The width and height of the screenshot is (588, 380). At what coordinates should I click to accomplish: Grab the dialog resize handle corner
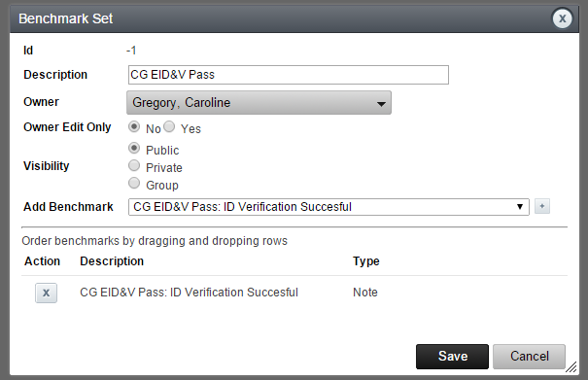pyautogui.click(x=571, y=367)
